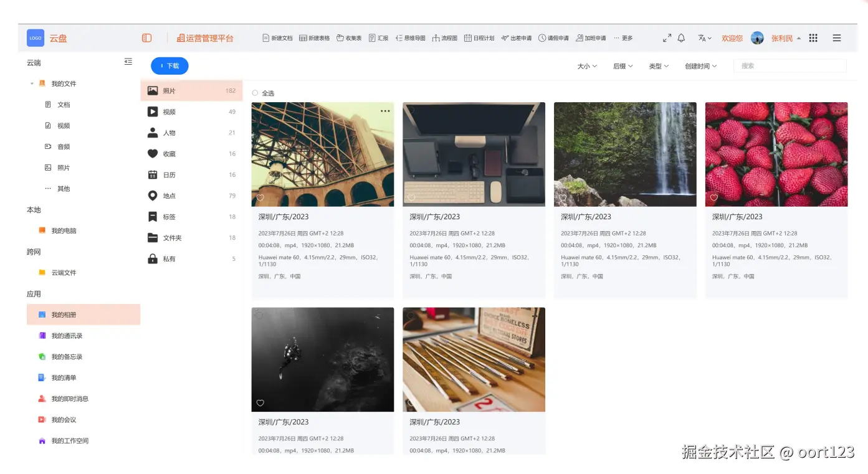The width and height of the screenshot is (868, 474).
Task: Select the 照片 album category
Action: (x=191, y=90)
